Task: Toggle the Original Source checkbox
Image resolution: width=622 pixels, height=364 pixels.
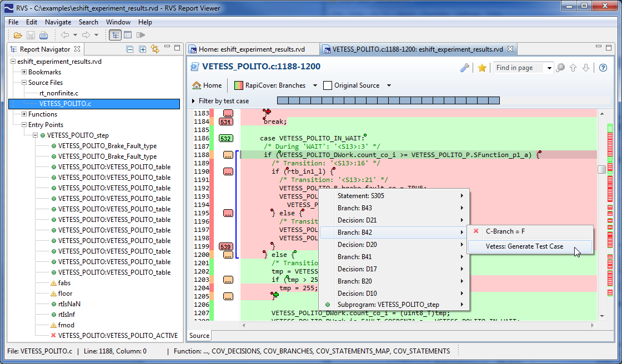Action: click(328, 85)
